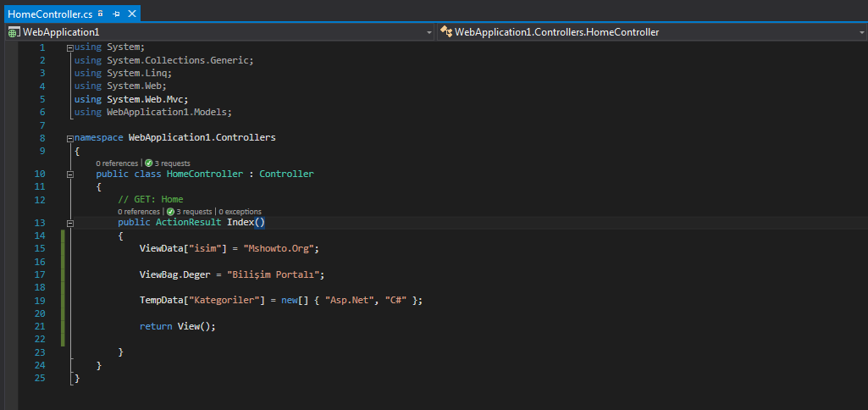Open '0 references' CodeLens above HomeController class
Viewport: 868px width, 410px height.
(117, 163)
